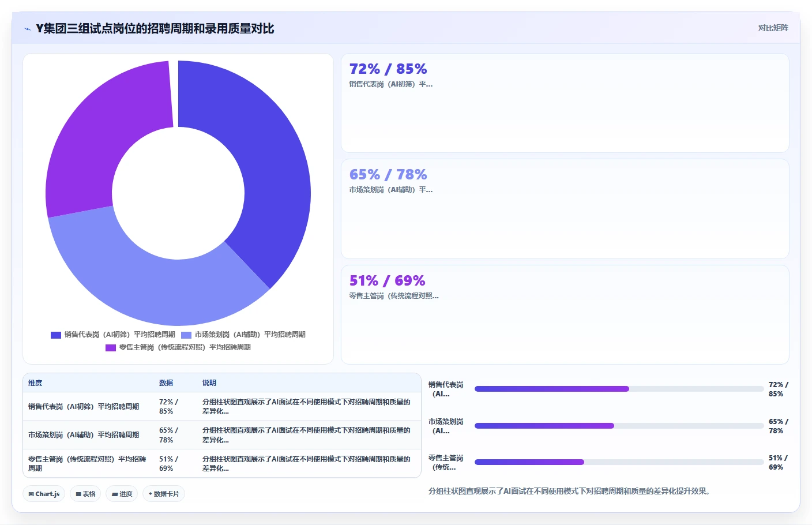Select table row 零售主管岗（传统流程对照）平均招聘周期
Image resolution: width=812 pixels, height=525 pixels.
(222, 463)
